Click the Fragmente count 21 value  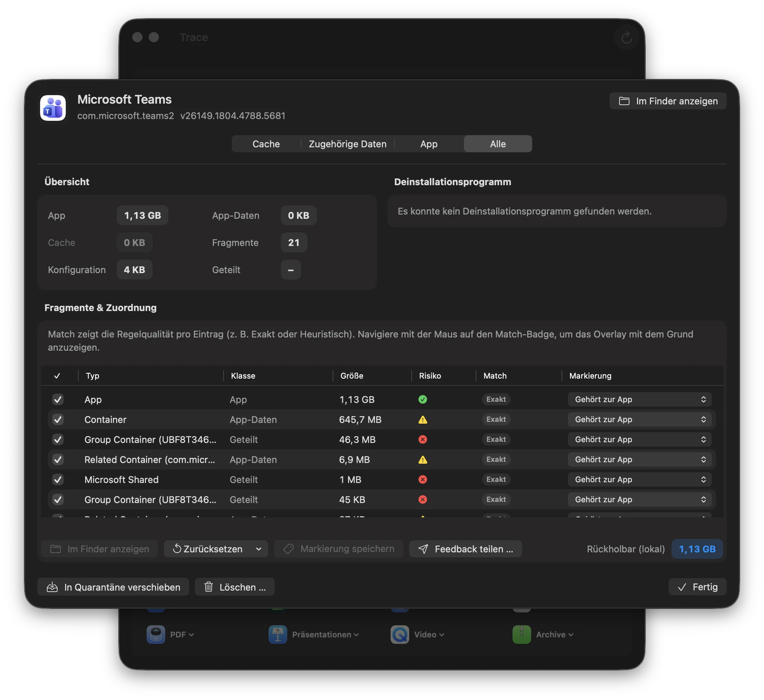[x=294, y=242]
